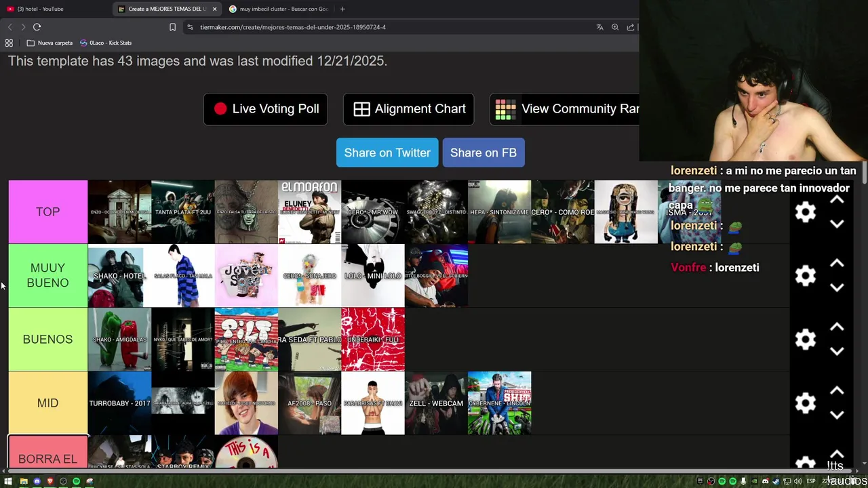Select CERO - MR WOW thumbnail
The image size is (868, 488).
coord(373,212)
